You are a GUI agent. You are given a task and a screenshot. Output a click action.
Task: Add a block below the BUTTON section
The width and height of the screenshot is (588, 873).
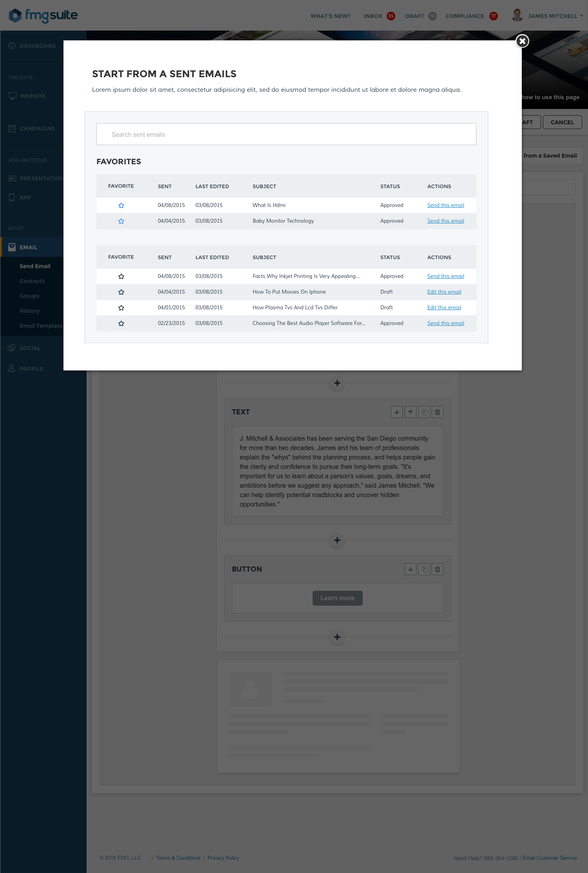pyautogui.click(x=337, y=637)
